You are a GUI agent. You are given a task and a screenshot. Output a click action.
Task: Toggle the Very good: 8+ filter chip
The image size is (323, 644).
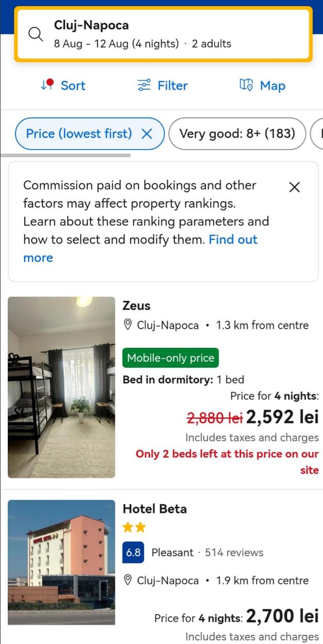click(x=237, y=134)
